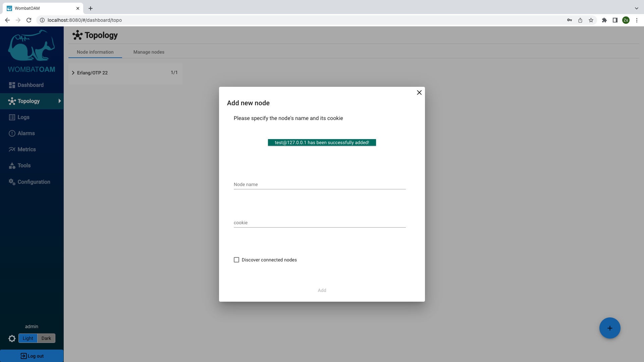
Task: Select the WombatOAM browser tab
Action: [43, 8]
